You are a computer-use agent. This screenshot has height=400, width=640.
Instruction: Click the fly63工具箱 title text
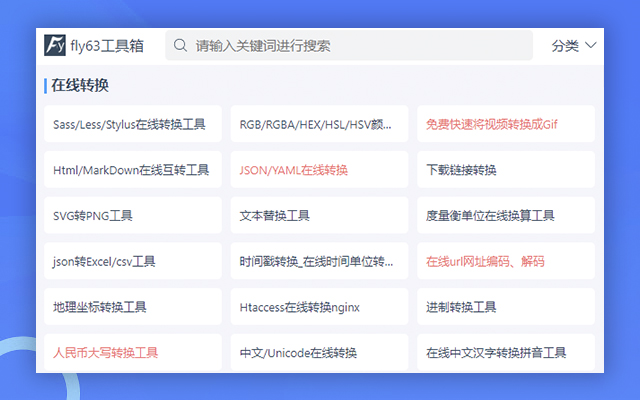coord(107,46)
